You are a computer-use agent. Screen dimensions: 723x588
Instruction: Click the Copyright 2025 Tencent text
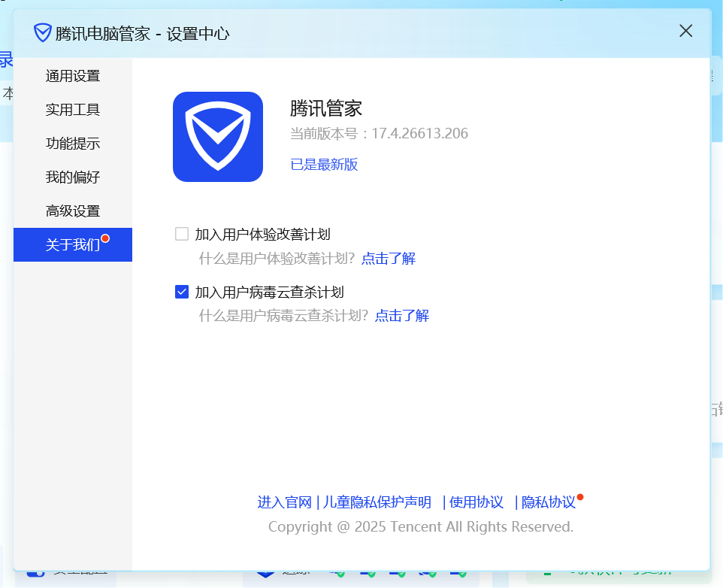pyautogui.click(x=421, y=526)
